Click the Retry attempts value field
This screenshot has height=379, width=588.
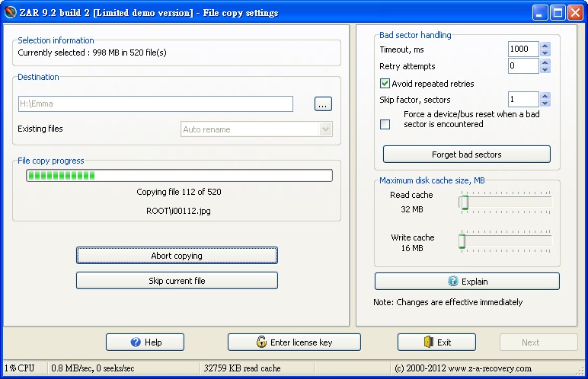(523, 66)
